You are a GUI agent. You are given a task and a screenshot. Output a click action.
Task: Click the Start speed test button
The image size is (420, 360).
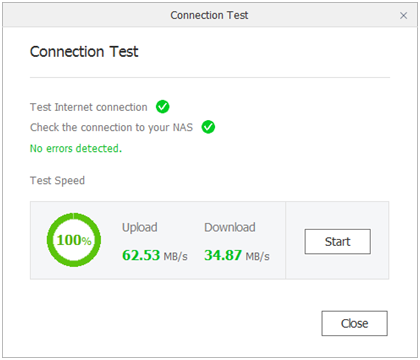337,242
